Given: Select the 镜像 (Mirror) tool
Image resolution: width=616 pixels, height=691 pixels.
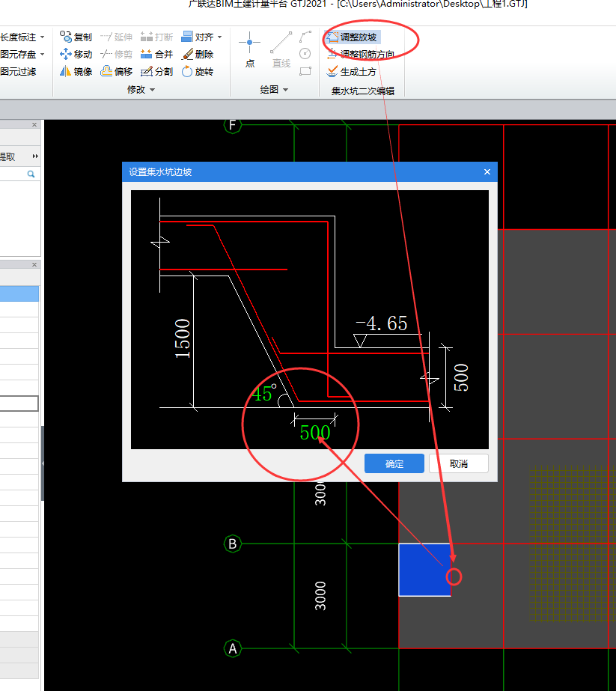Looking at the screenshot, I should (76, 71).
